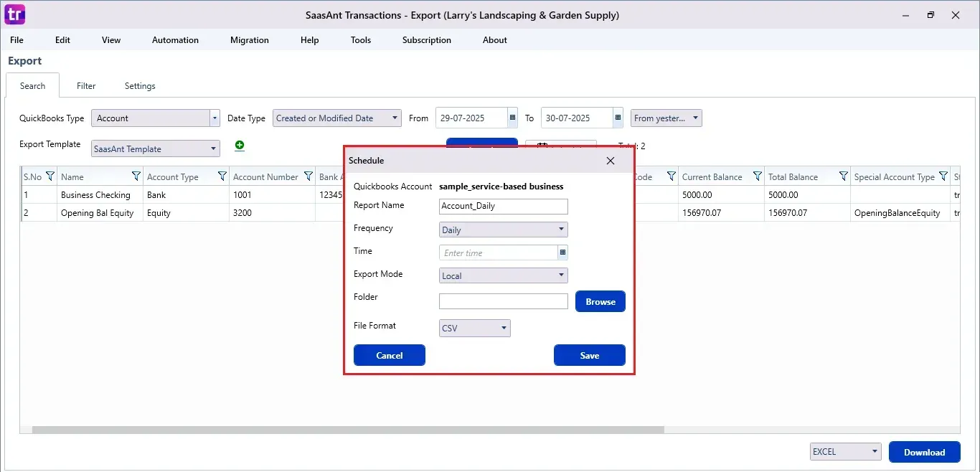Click the Download button
980x472 pixels.
(925, 452)
